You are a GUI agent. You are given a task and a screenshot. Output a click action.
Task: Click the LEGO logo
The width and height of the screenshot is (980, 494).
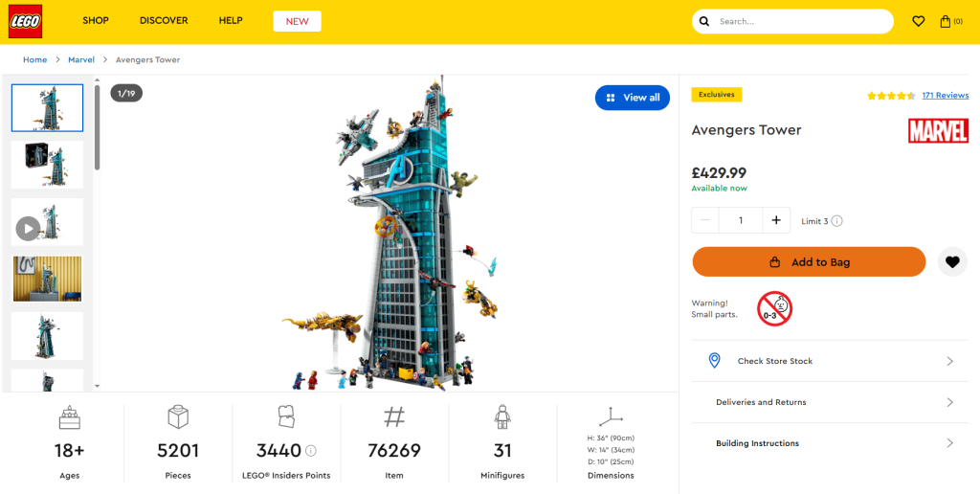[x=25, y=21]
